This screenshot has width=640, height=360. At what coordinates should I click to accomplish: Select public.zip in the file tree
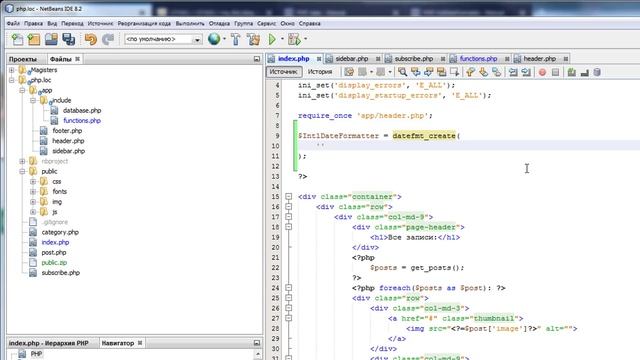point(54,263)
